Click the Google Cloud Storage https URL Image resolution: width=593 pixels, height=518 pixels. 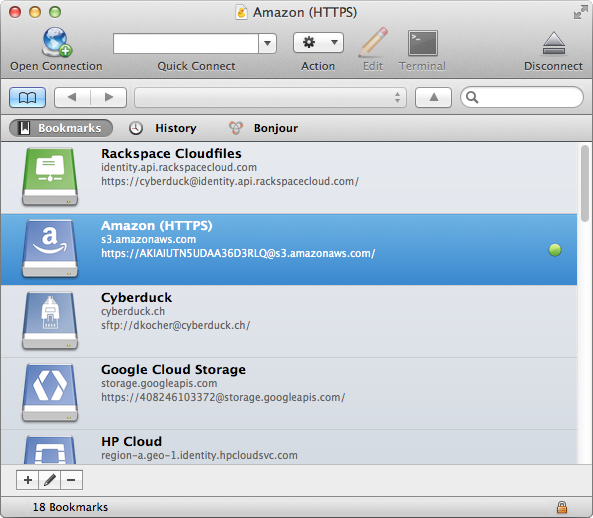(x=223, y=397)
